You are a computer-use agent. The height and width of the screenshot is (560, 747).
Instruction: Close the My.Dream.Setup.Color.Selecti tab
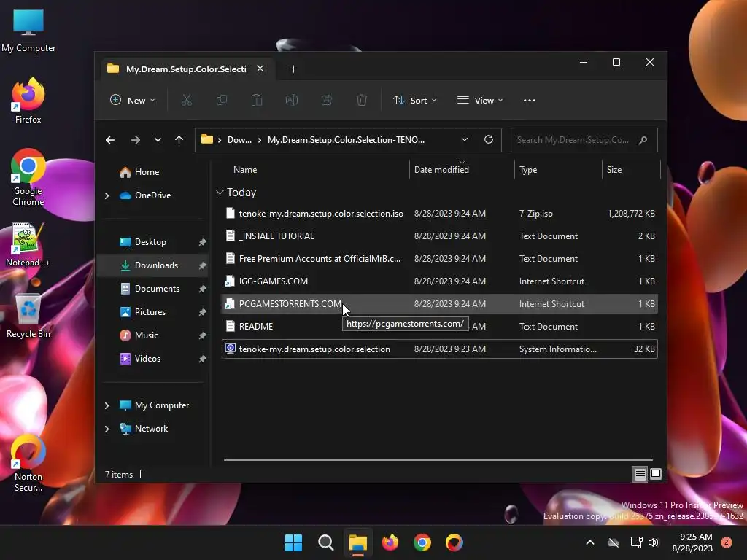pos(260,69)
